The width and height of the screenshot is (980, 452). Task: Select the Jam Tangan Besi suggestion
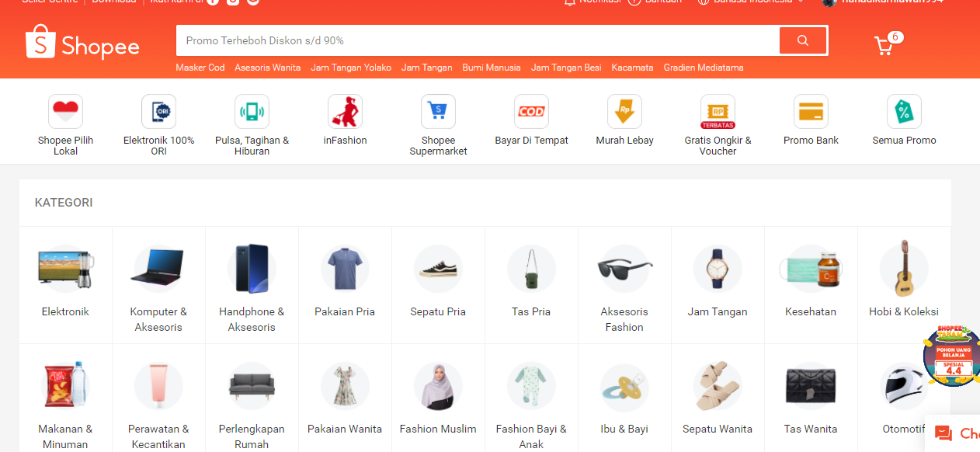[x=566, y=68]
